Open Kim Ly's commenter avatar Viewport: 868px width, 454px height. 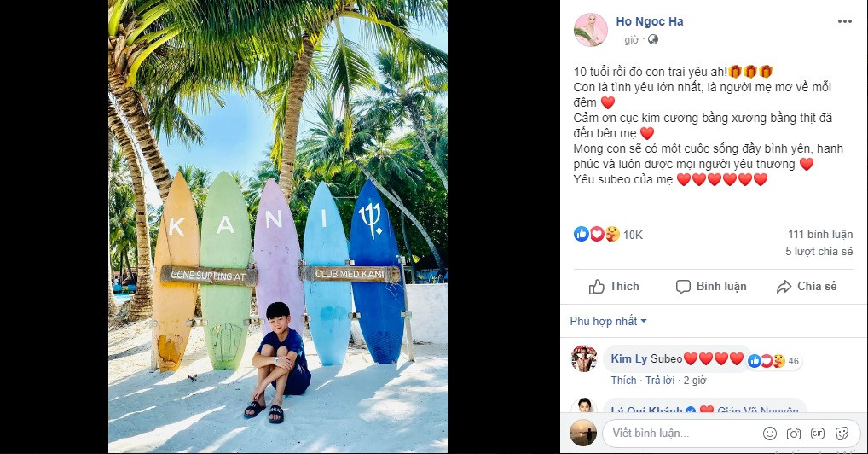pyautogui.click(x=583, y=358)
